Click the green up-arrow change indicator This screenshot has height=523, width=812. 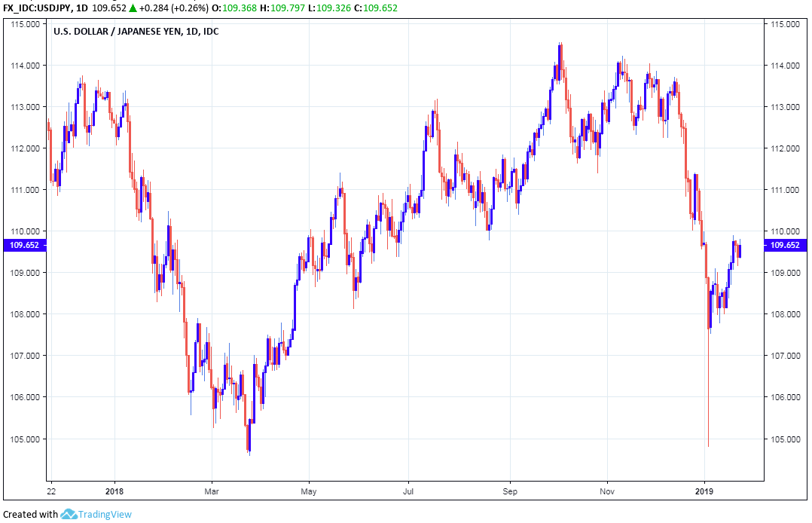point(133,8)
